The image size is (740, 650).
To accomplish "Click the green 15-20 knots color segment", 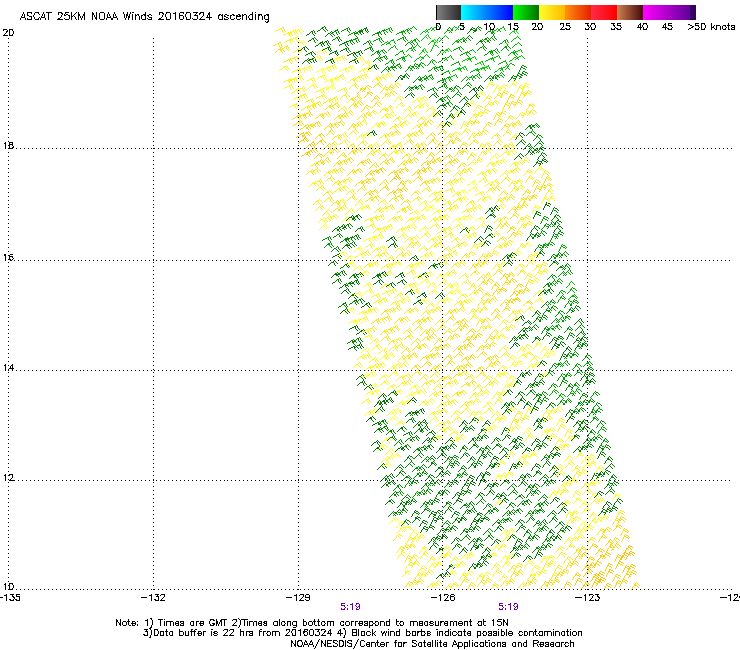I will click(526, 12).
